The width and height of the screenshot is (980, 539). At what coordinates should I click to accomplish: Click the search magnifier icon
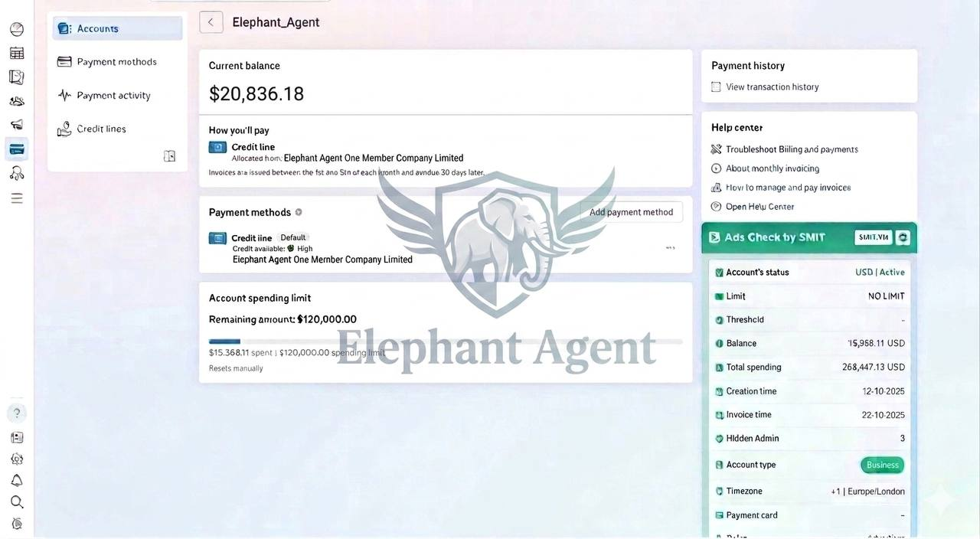tap(17, 502)
